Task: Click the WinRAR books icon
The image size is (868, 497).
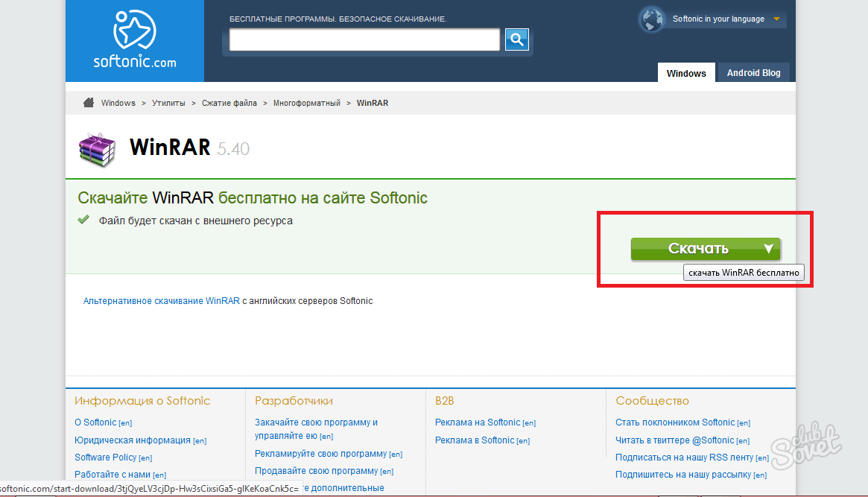Action: pyautogui.click(x=98, y=150)
